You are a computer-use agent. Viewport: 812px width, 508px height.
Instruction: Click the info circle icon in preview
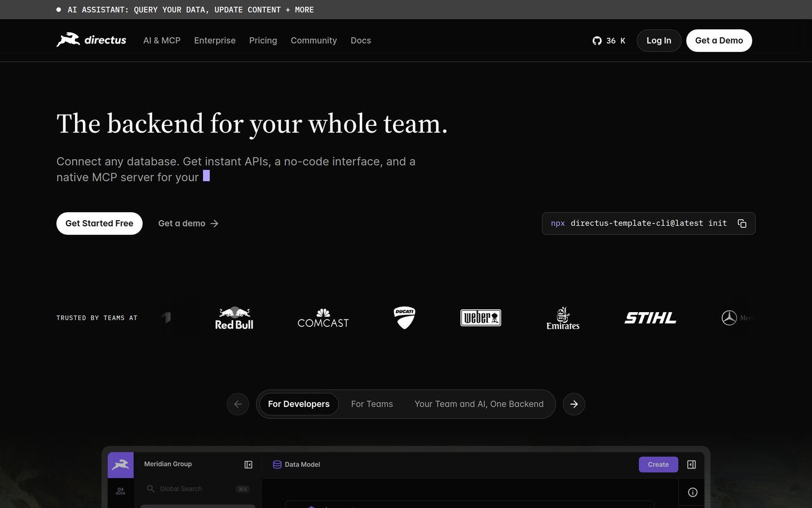[692, 492]
